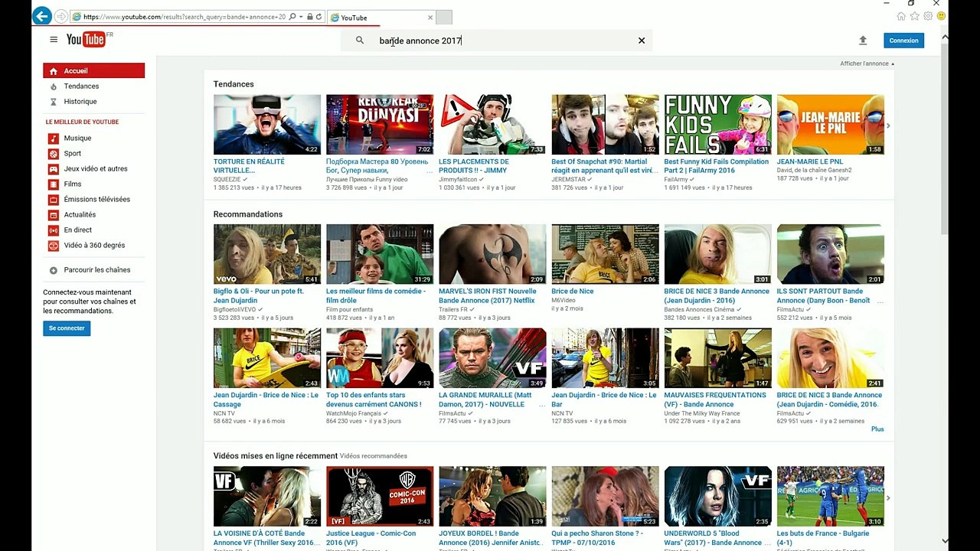Viewport: 980px width, 551px height.
Task: Open the 'Justice League - Comic-Con' thumbnail
Action: pos(380,497)
